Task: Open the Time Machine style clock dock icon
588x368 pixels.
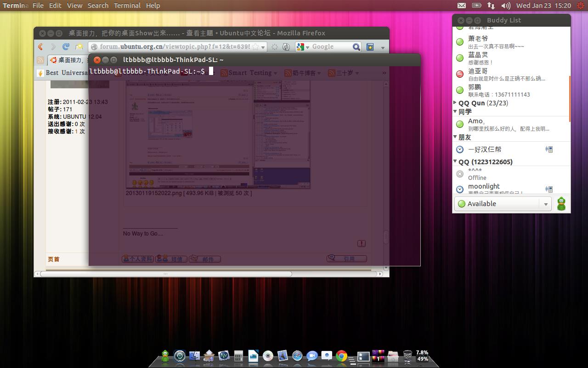Action: click(x=180, y=356)
